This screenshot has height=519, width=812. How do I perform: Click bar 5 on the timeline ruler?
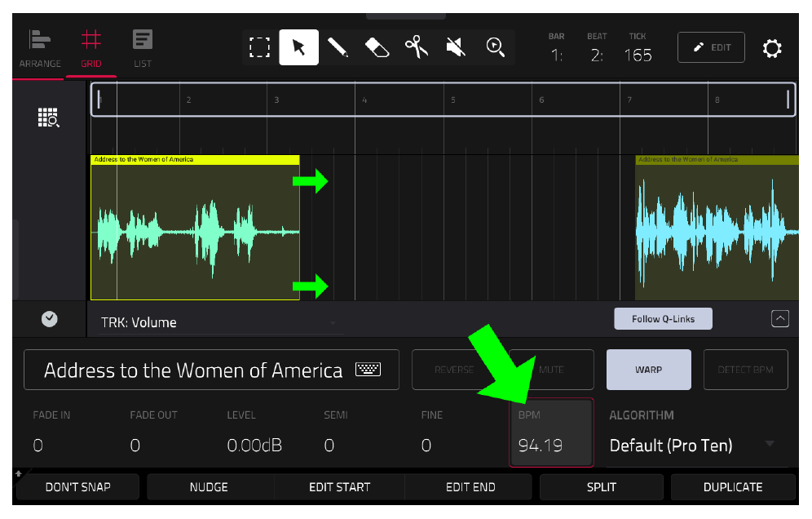pos(453,100)
